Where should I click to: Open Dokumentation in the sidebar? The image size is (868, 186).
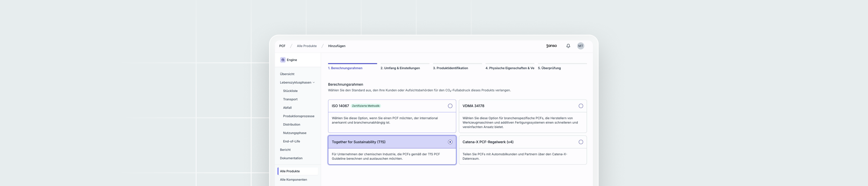click(x=291, y=158)
